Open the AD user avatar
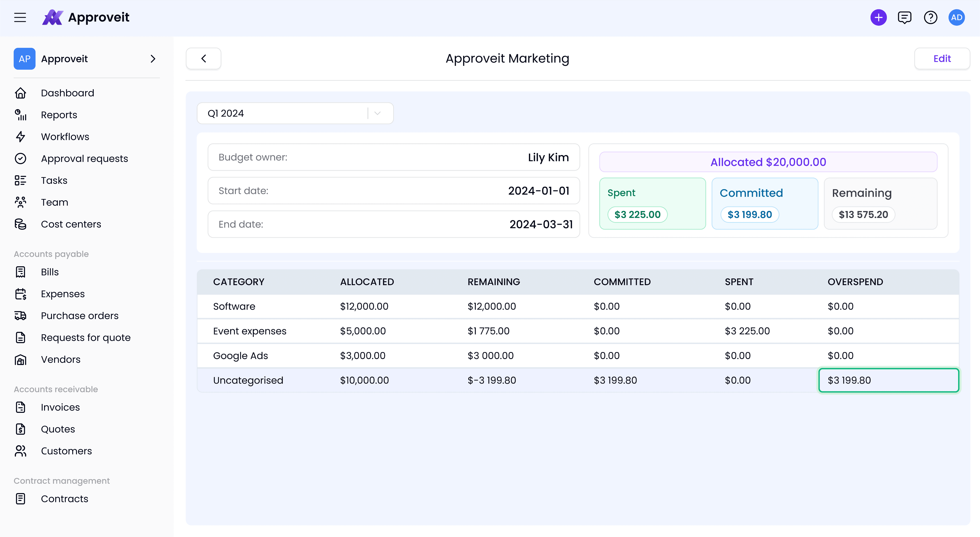This screenshot has height=537, width=980. tap(956, 17)
